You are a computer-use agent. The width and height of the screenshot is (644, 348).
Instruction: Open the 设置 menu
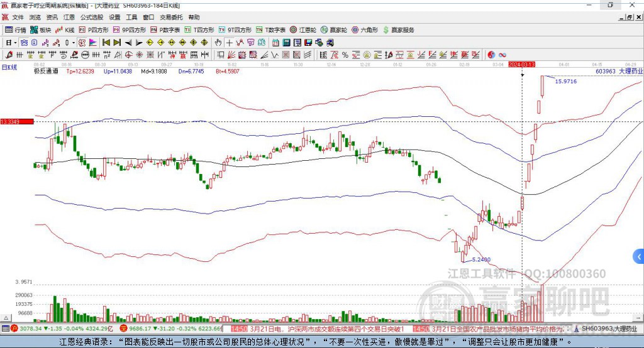pyautogui.click(x=114, y=17)
